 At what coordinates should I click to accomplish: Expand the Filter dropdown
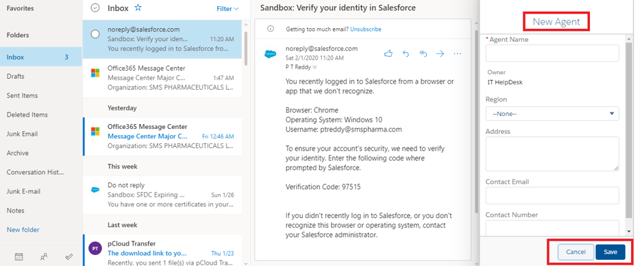227,9
